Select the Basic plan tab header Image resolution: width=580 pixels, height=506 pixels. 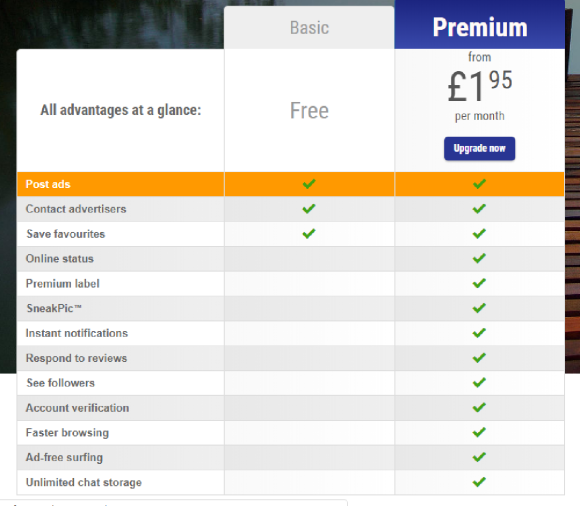point(309,28)
